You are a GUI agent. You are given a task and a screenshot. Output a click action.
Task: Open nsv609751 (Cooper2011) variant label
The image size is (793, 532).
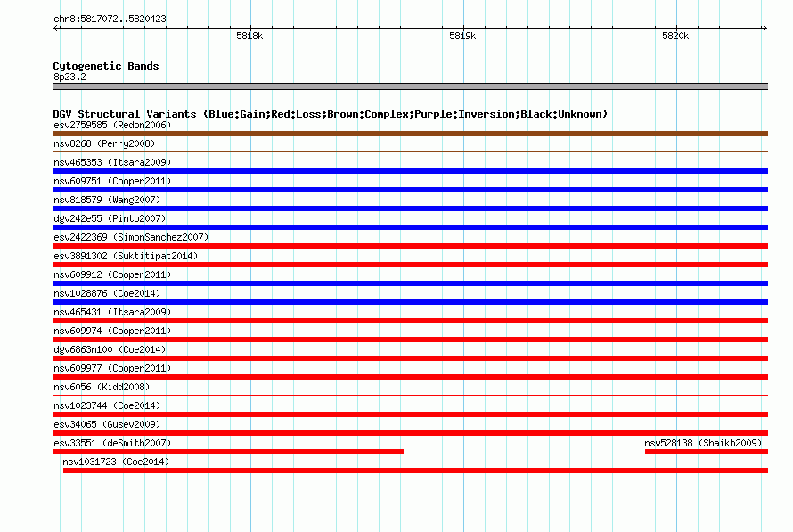click(112, 181)
